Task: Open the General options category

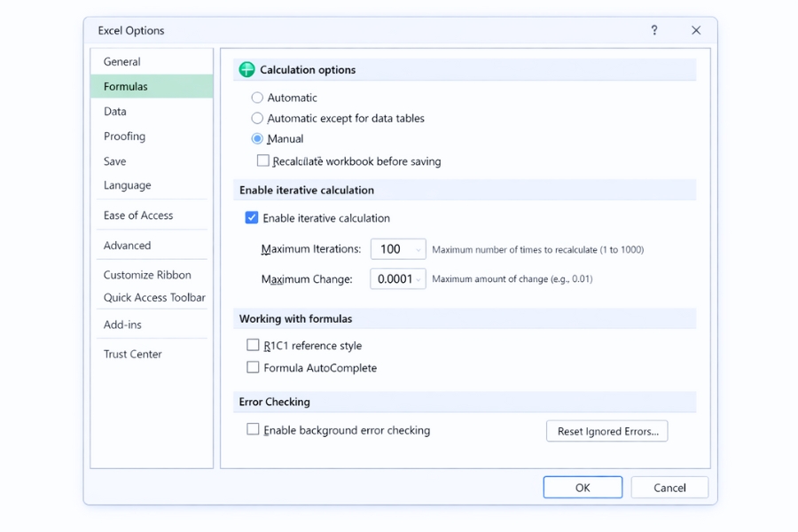Action: pos(122,62)
